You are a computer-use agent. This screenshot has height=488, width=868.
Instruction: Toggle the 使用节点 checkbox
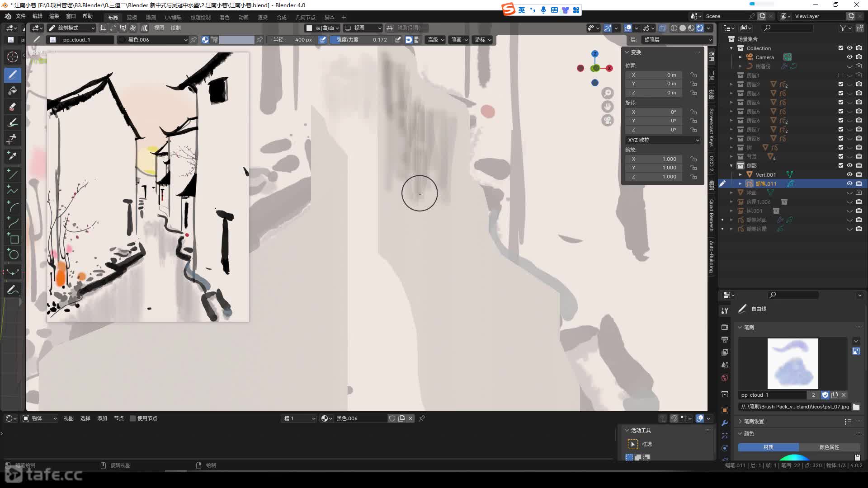pyautogui.click(x=144, y=418)
